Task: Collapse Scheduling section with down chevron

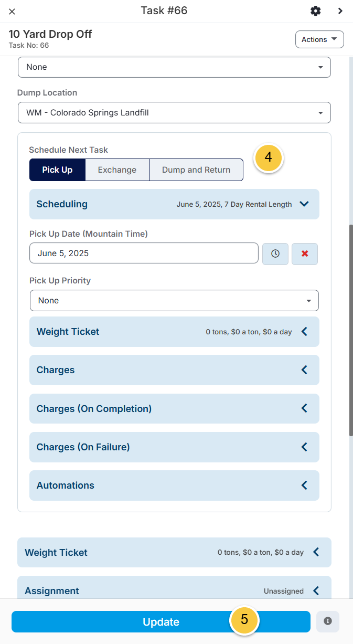Action: 304,204
